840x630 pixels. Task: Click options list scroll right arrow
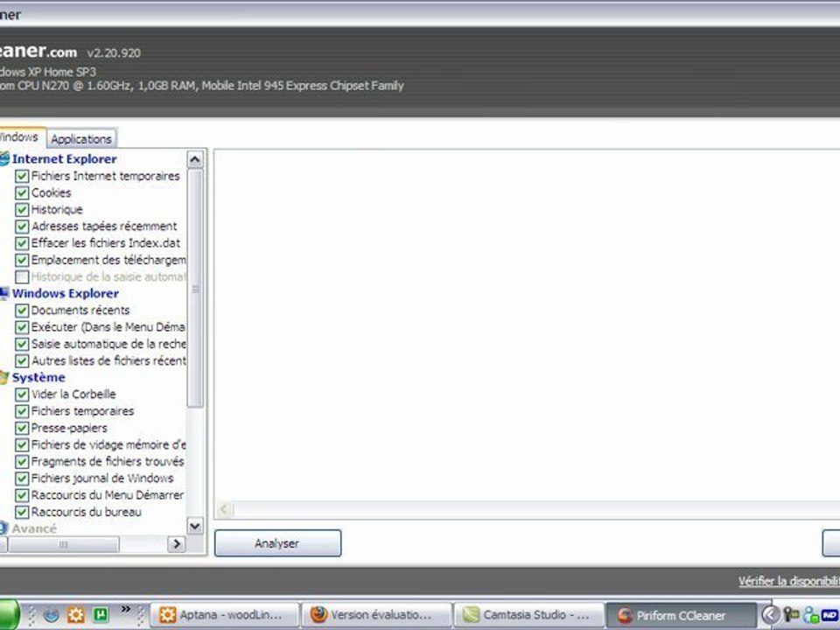(176, 544)
